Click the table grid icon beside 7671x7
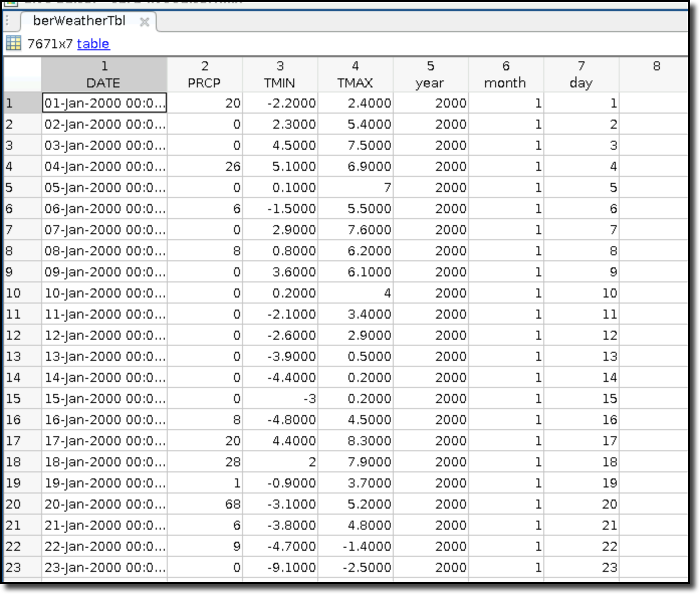Viewport: 700px width, 594px height. coord(13,43)
